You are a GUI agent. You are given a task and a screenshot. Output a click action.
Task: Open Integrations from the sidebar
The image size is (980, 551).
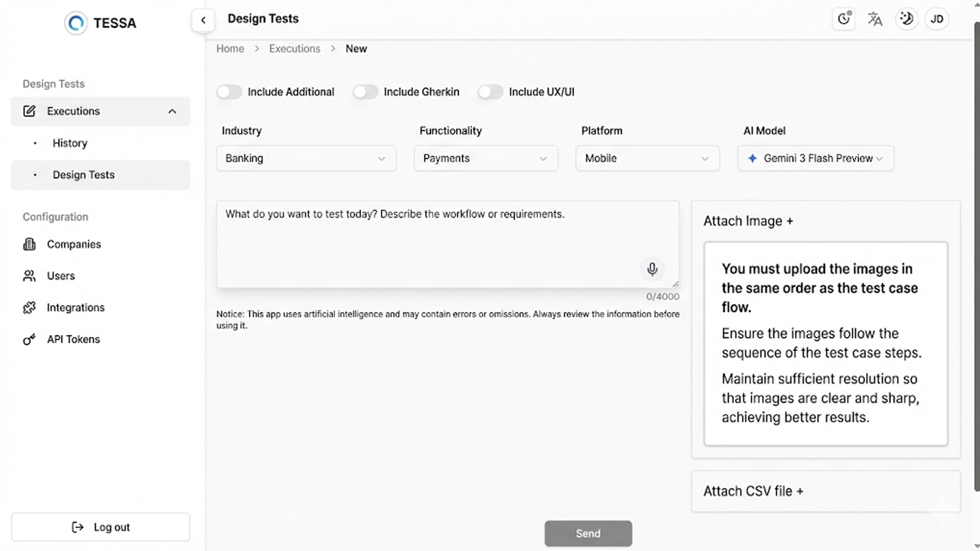pos(75,308)
